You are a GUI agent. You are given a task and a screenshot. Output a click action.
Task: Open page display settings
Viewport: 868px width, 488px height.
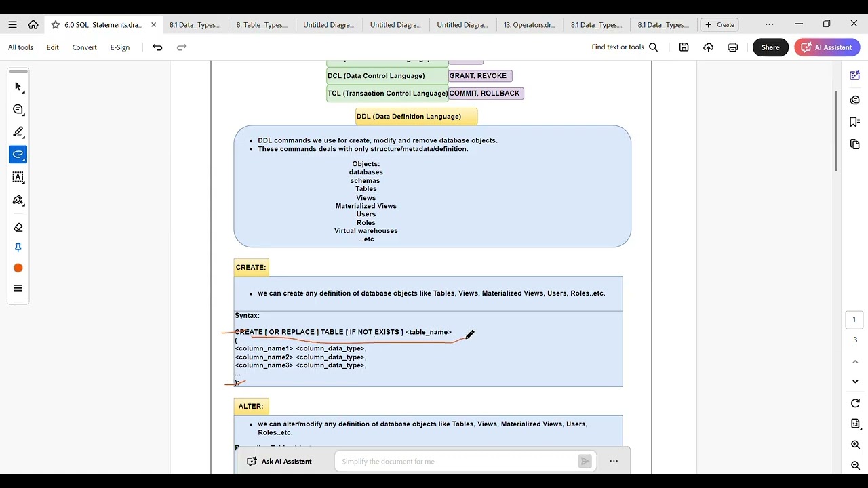click(855, 424)
